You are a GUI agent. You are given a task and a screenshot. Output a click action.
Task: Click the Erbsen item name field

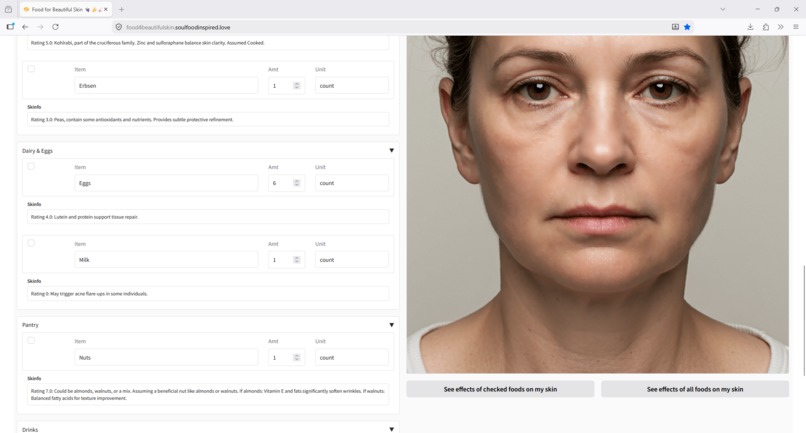point(166,86)
